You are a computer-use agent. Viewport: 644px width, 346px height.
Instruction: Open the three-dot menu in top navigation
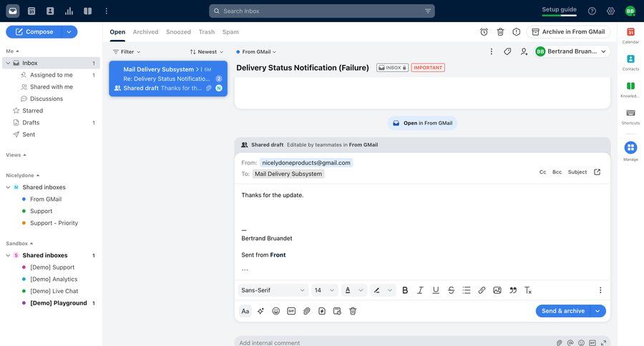coord(107,11)
